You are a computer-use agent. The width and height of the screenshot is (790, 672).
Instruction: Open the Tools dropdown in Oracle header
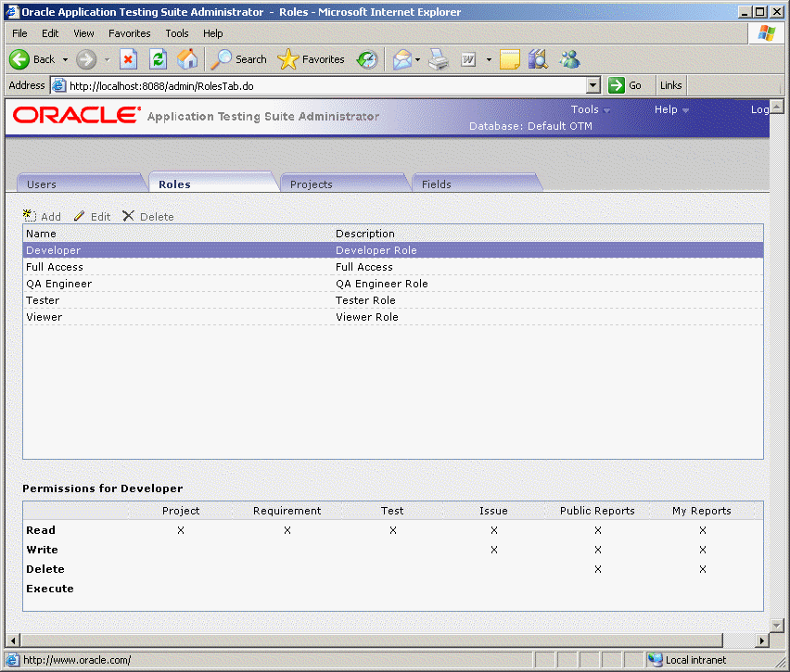[x=590, y=109]
